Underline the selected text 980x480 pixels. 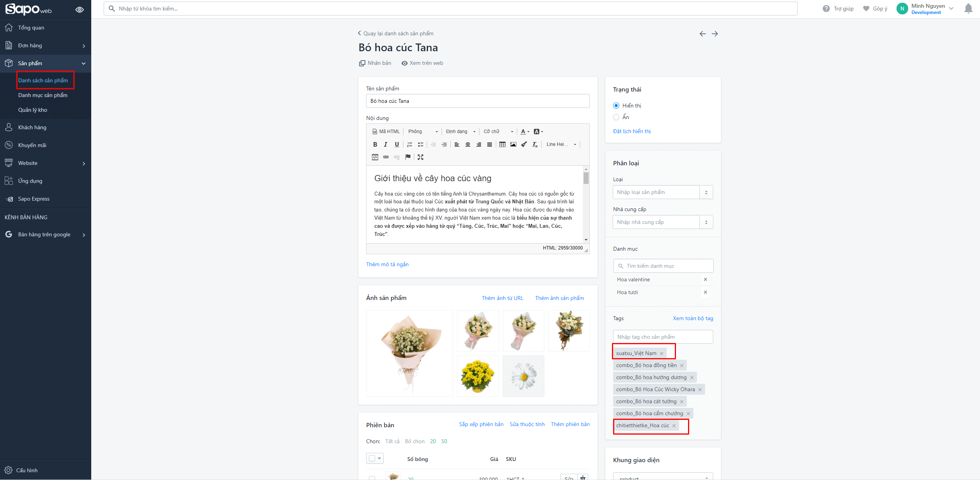(397, 144)
